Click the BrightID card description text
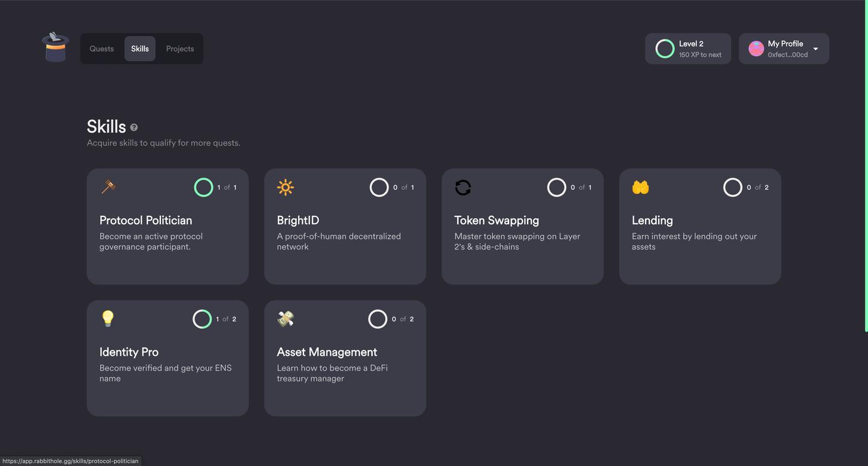Screen dimensions: 868x466 [x=339, y=241]
